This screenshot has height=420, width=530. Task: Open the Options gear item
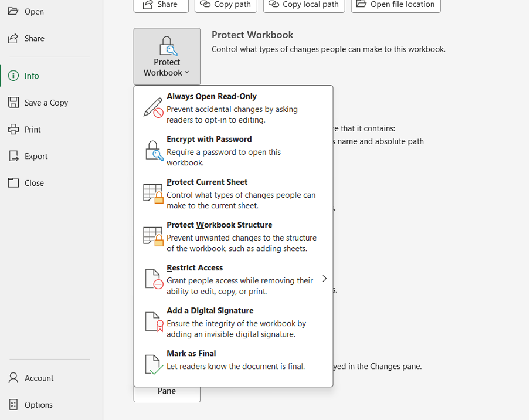[x=38, y=405]
